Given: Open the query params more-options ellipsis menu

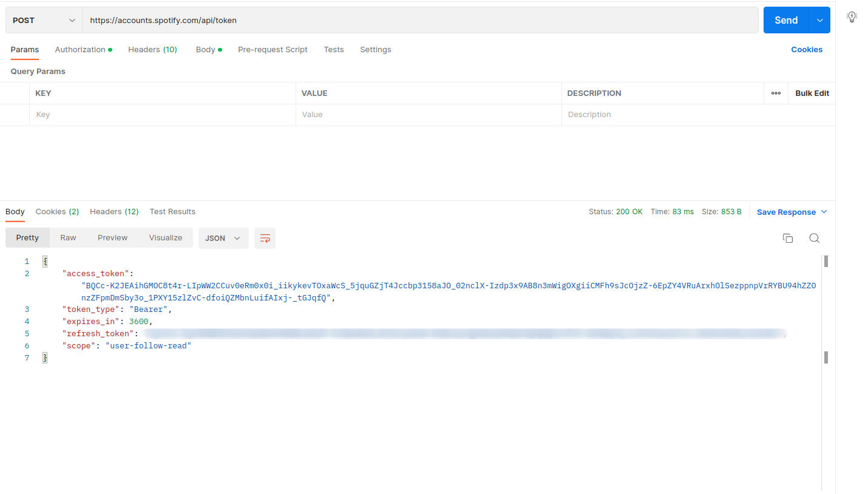Looking at the screenshot, I should pos(776,93).
